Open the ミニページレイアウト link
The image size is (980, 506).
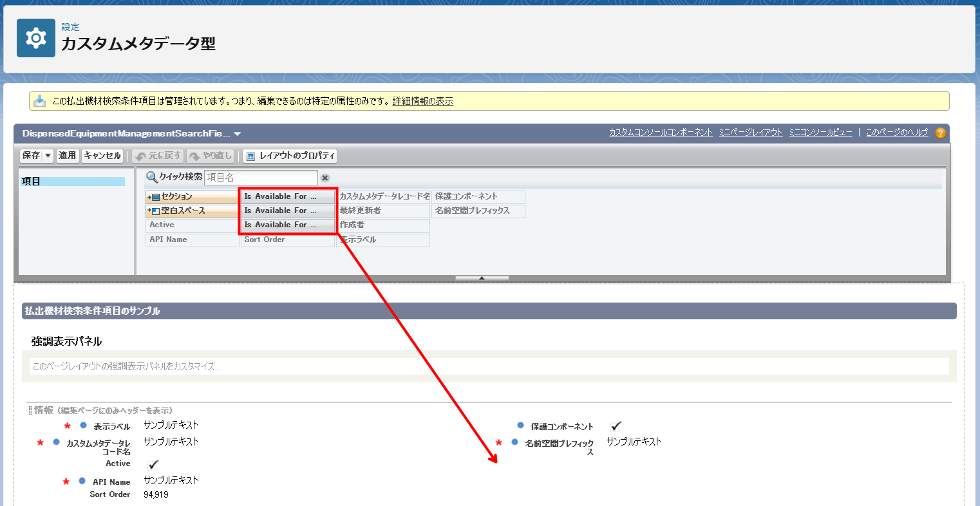click(x=750, y=133)
